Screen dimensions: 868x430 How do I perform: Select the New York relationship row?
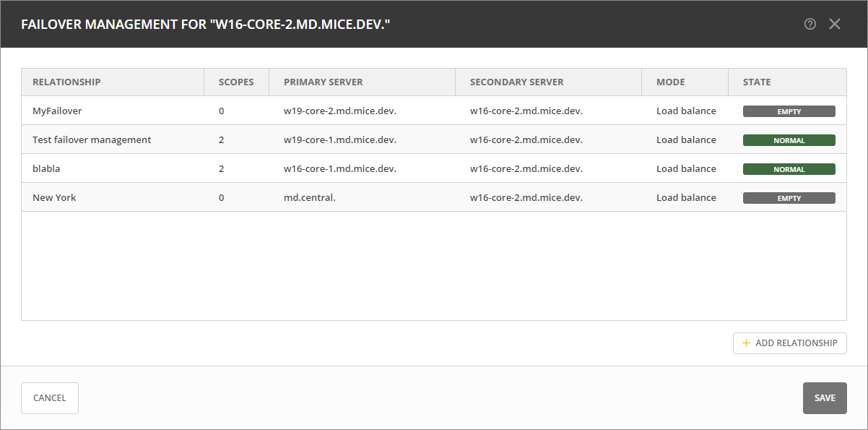coord(54,198)
